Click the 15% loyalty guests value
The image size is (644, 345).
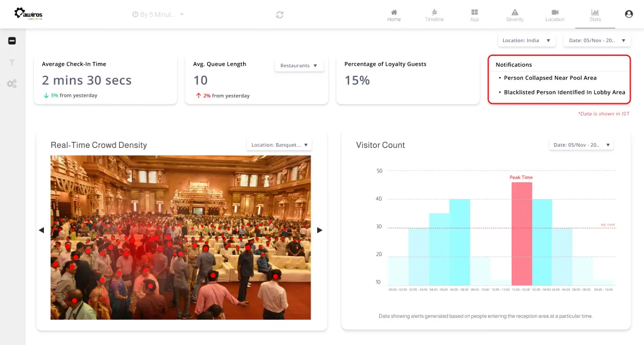357,81
